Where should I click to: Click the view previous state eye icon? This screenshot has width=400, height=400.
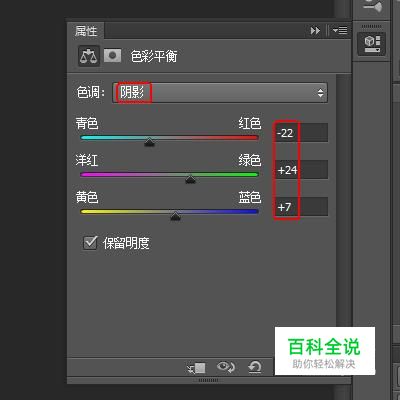coord(226,367)
